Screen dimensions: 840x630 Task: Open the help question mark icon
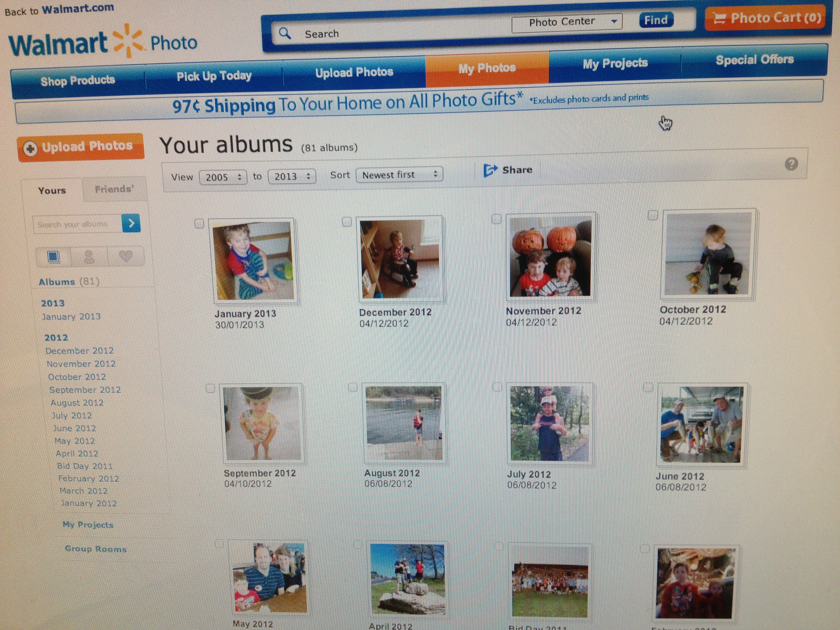(x=791, y=164)
